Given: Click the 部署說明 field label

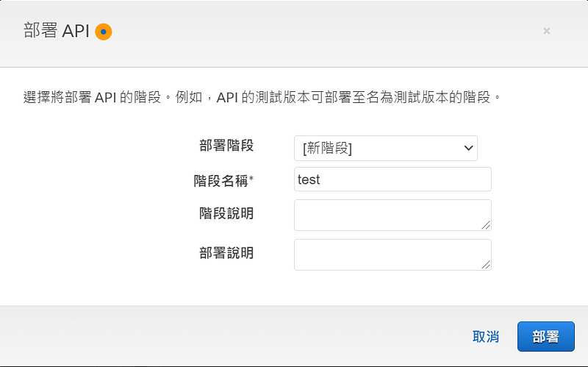Looking at the screenshot, I should tap(226, 253).
